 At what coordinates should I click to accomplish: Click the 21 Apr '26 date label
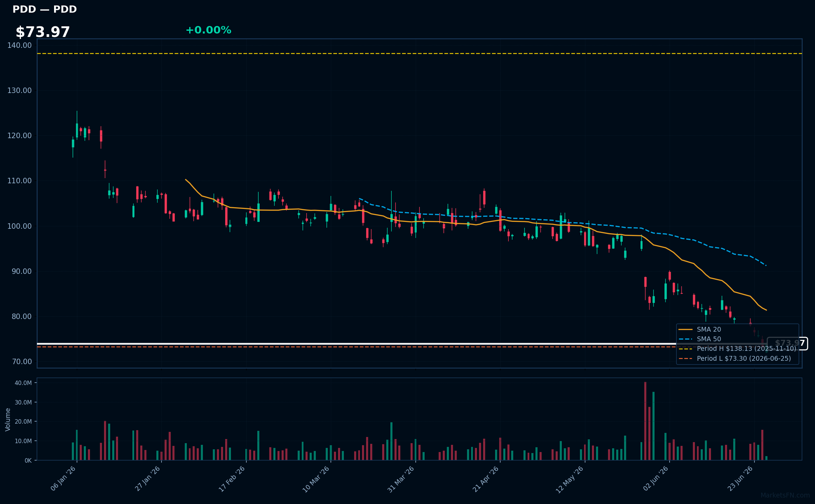pos(486,479)
